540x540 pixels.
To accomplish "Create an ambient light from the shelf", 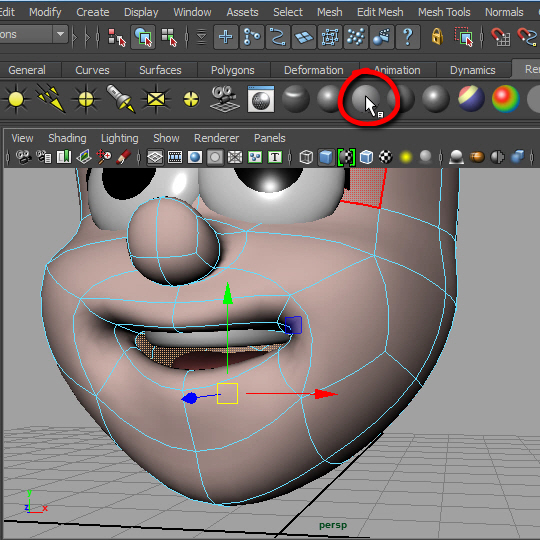I will (16, 99).
